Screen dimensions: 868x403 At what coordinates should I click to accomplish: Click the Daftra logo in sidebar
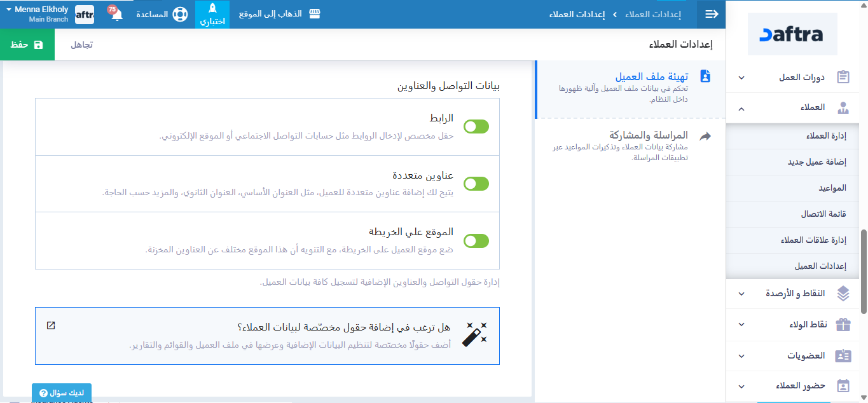[792, 34]
